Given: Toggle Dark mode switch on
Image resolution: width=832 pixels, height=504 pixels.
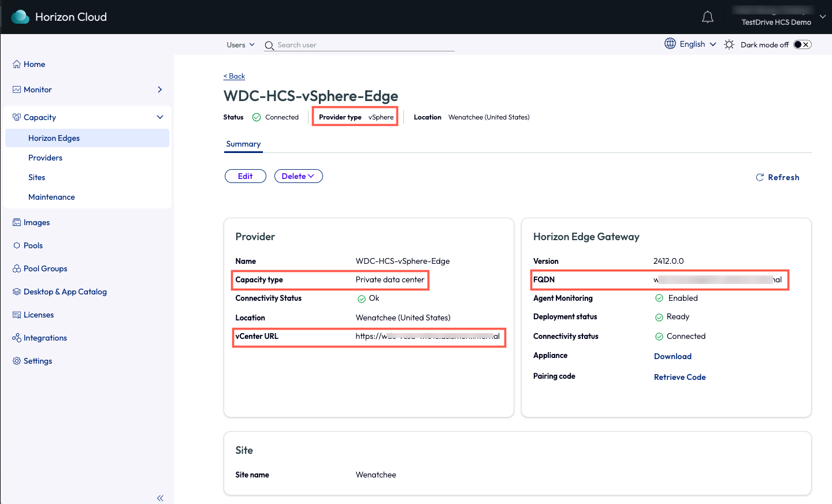Looking at the screenshot, I should (802, 44).
